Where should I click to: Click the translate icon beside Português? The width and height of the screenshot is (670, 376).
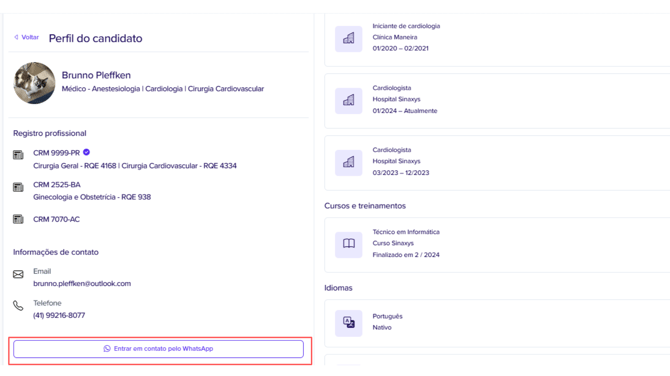tap(349, 323)
